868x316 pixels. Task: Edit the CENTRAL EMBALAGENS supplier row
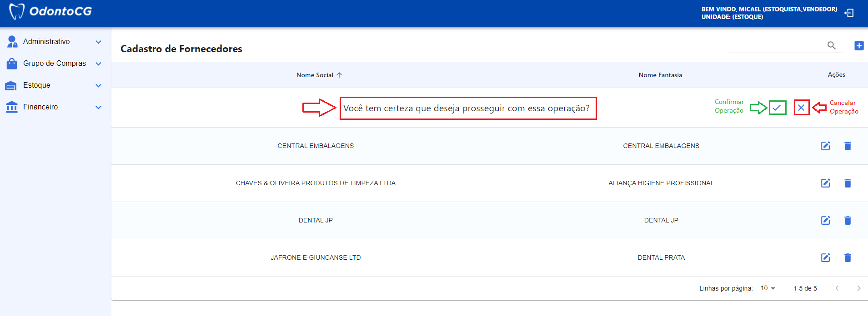(x=825, y=146)
